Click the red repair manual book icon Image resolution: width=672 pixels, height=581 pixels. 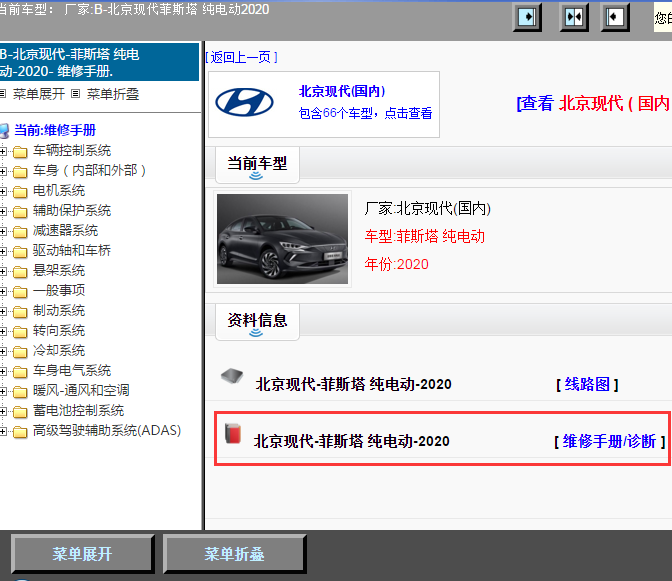233,433
